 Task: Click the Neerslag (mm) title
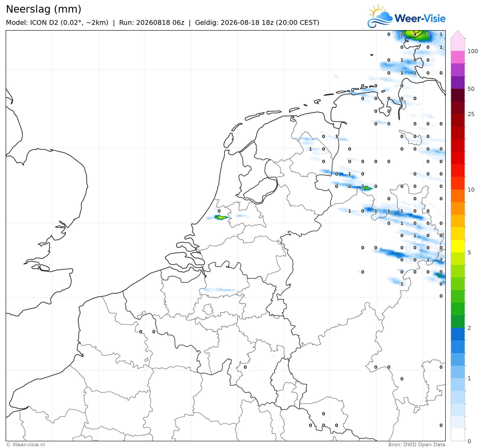(43, 9)
